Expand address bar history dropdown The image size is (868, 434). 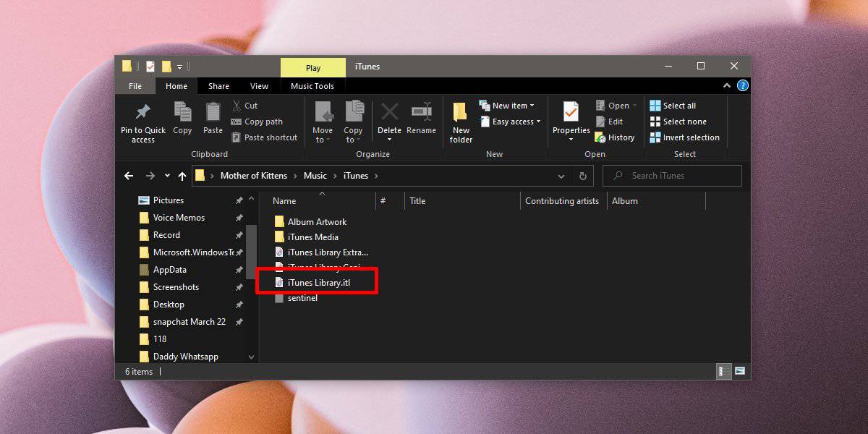(561, 176)
